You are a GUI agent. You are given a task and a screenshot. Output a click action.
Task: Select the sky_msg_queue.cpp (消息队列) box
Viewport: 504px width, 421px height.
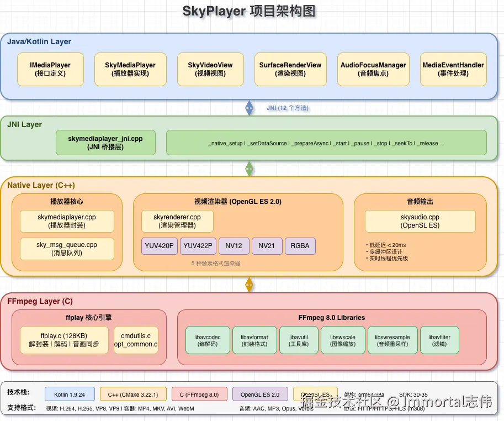(x=67, y=249)
